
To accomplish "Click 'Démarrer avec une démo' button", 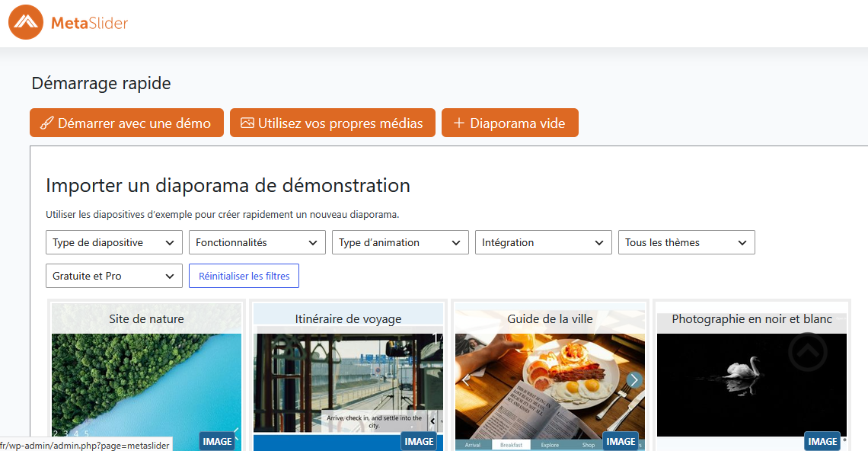I will [126, 123].
